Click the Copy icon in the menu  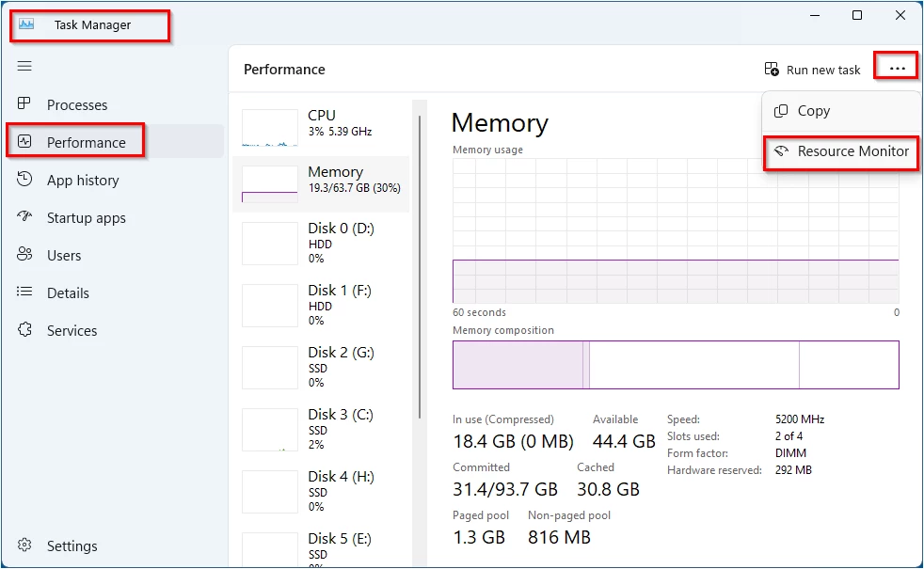[781, 111]
